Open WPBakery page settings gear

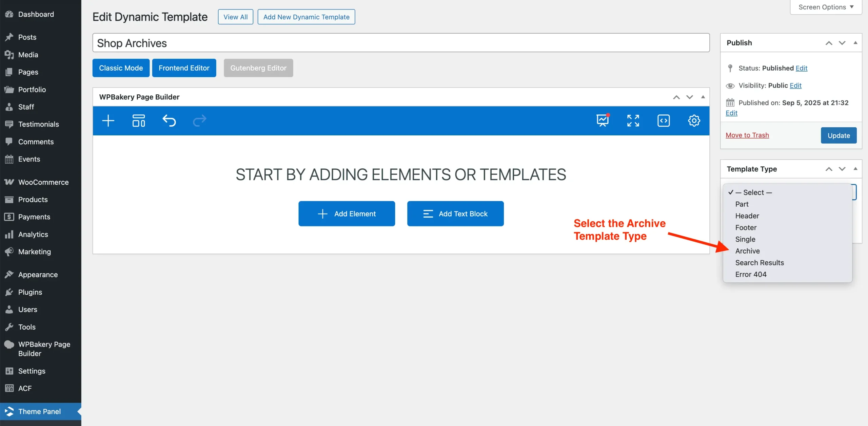(694, 121)
